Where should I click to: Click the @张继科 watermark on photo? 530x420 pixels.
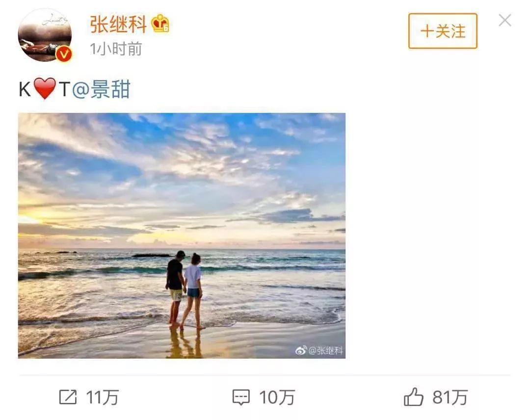pyautogui.click(x=325, y=351)
